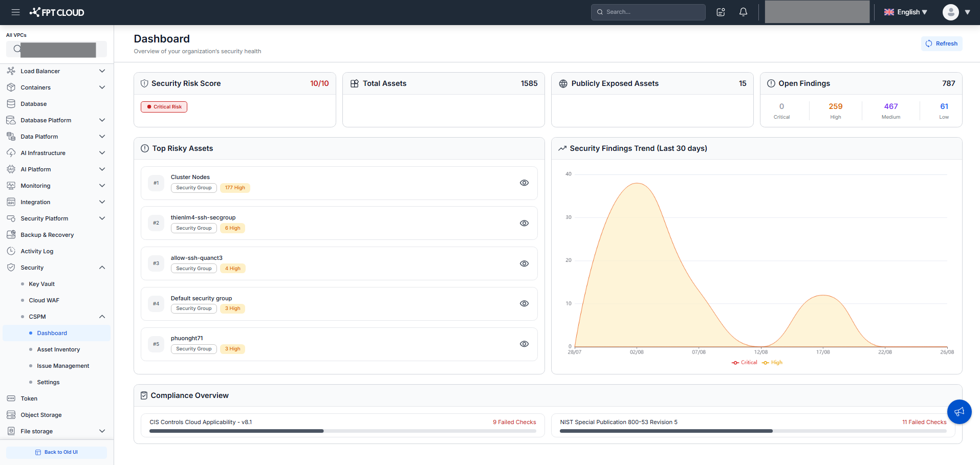View details of allow-ssh-quanct3 asset
Viewport: 980px width, 465px height.
pos(524,263)
